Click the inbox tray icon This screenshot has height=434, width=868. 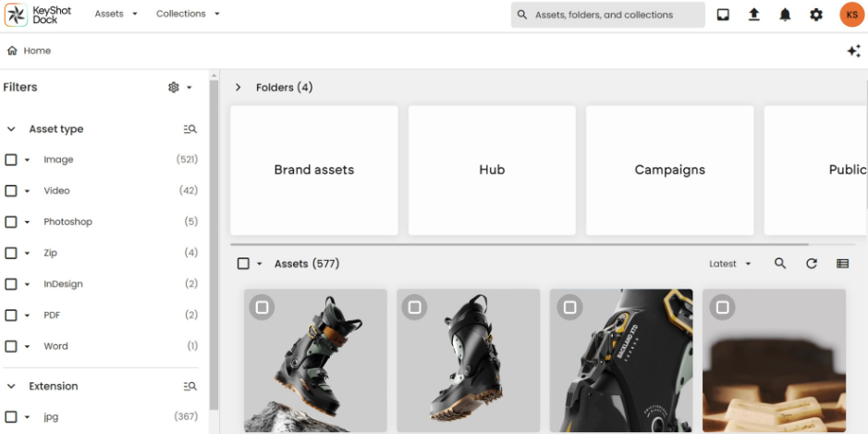click(x=723, y=15)
